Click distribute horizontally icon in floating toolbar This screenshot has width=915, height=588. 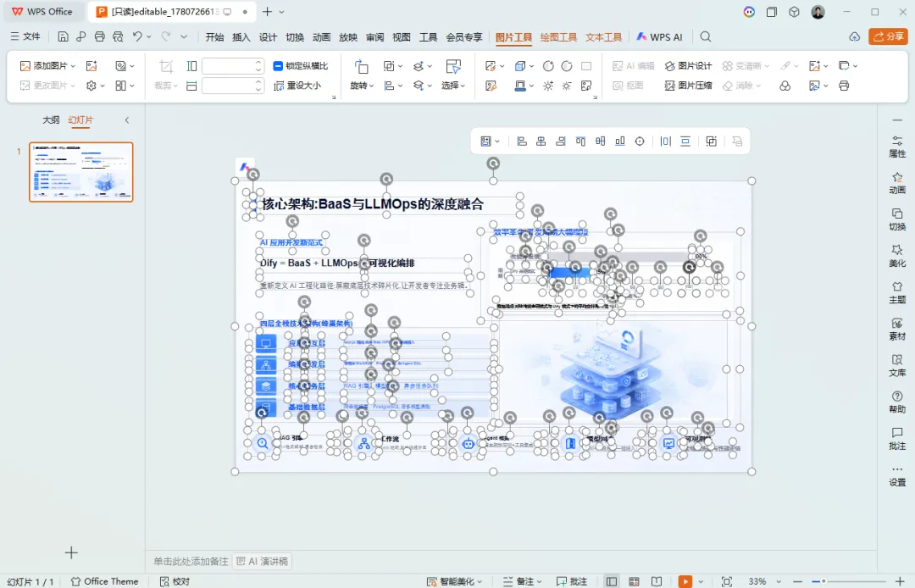tap(666, 141)
